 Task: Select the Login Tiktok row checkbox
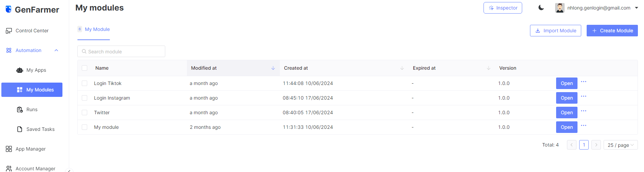pyautogui.click(x=84, y=83)
